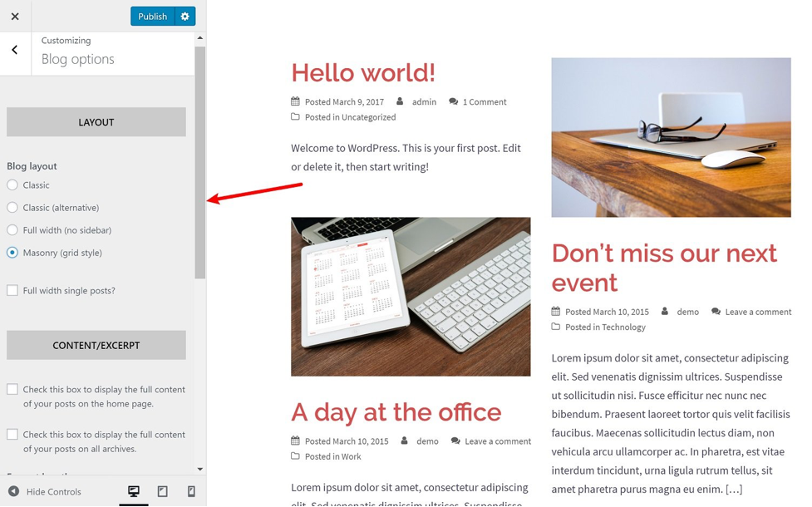Screen dimensions: 812x507
Task: Switch to tablet preview icon
Action: (163, 491)
